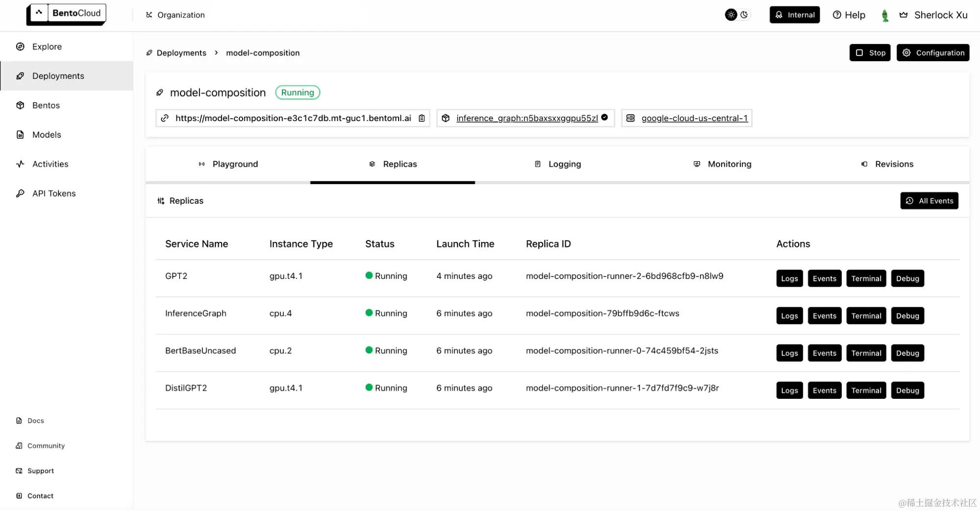Click the Activities pulse icon
This screenshot has width=980, height=511.
point(20,164)
